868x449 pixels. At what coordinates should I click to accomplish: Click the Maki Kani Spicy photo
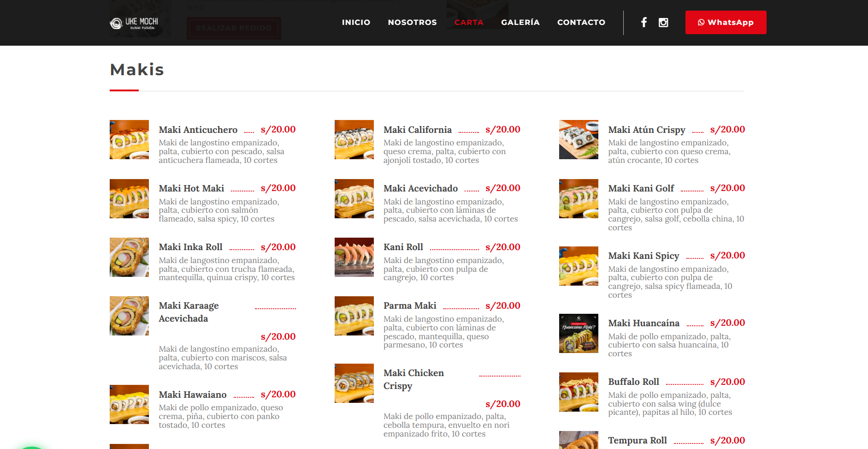coord(579,266)
